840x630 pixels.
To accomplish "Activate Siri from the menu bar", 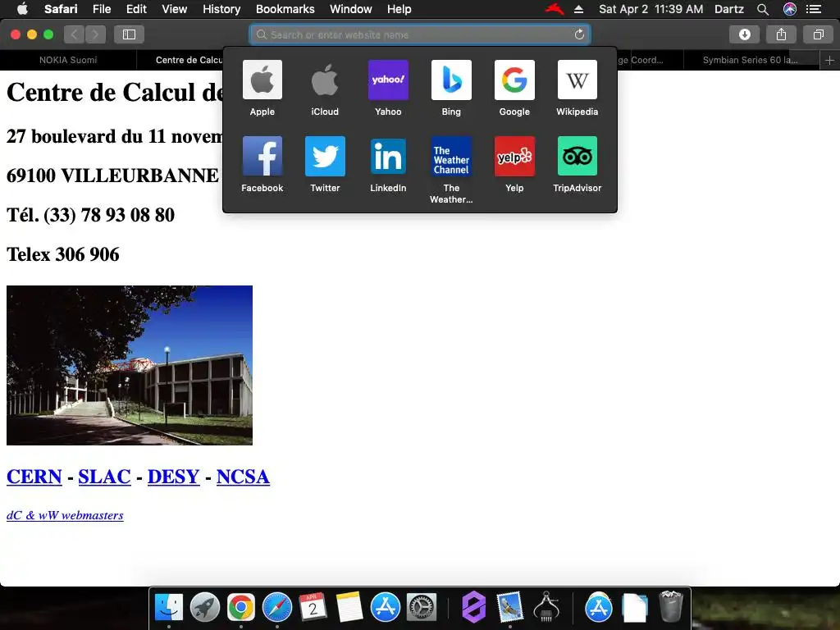I will click(790, 9).
